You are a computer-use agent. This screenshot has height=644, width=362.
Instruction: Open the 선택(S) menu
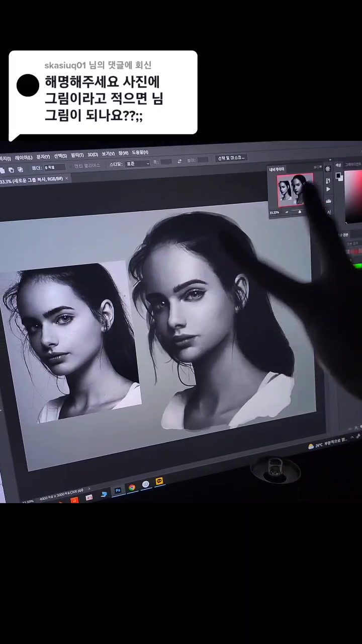click(x=61, y=155)
